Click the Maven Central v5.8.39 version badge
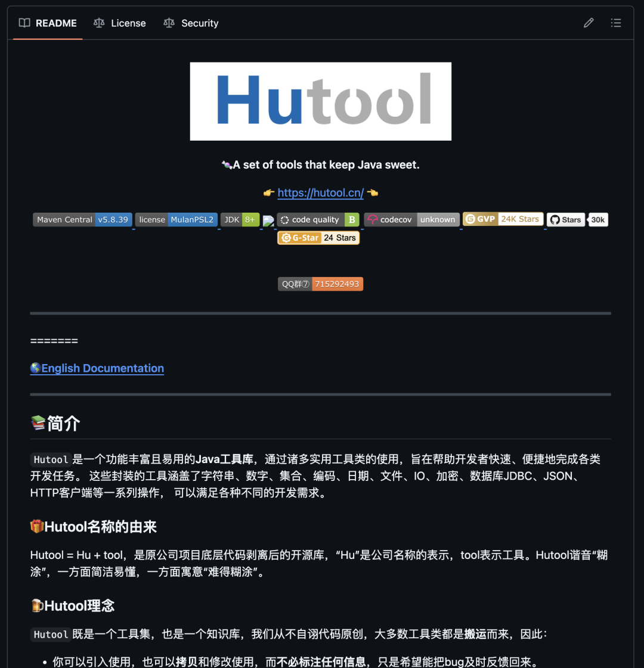 pyautogui.click(x=82, y=219)
